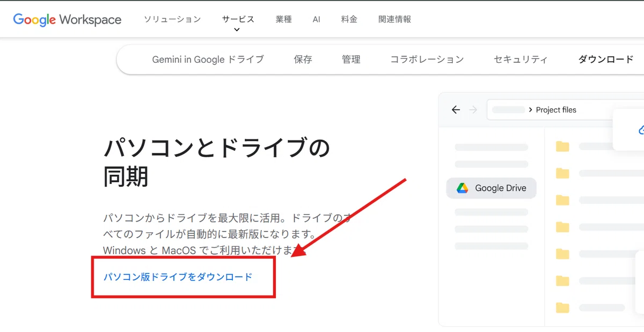The height and width of the screenshot is (332, 644).
Task: Open the 業種 menu item
Action: (283, 19)
